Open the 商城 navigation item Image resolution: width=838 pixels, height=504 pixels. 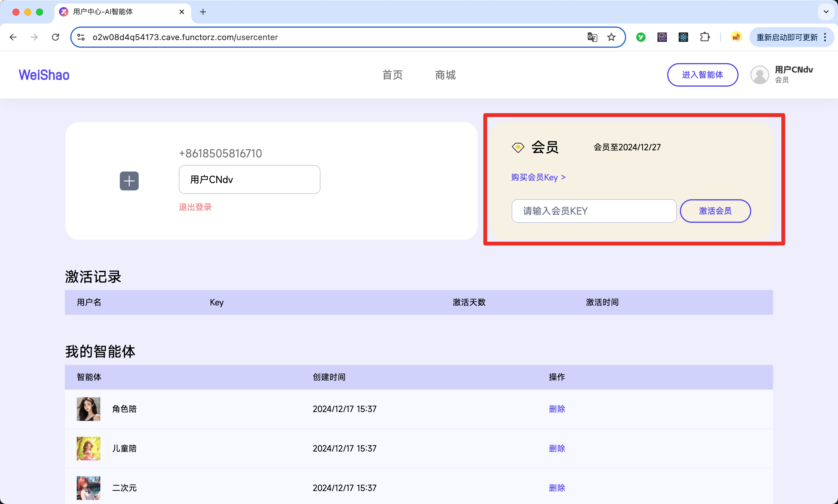pos(445,75)
